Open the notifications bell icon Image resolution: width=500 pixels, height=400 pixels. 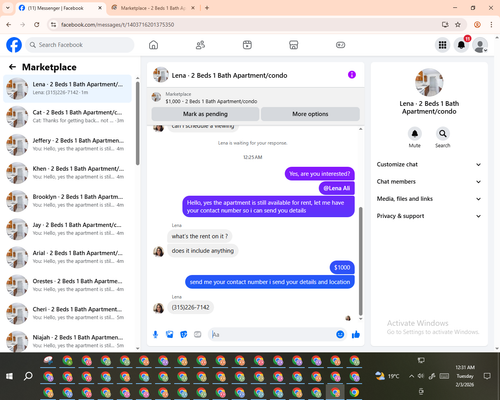(x=461, y=45)
